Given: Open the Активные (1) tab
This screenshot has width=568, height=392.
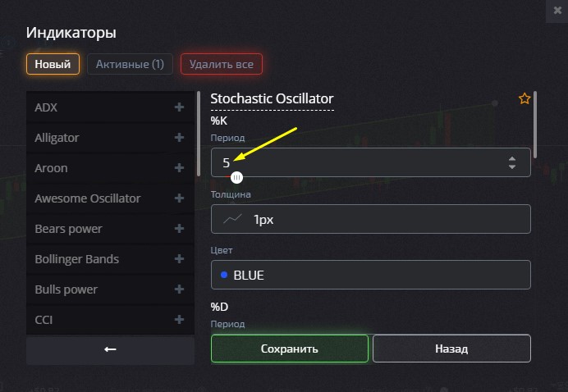Looking at the screenshot, I should 130,63.
